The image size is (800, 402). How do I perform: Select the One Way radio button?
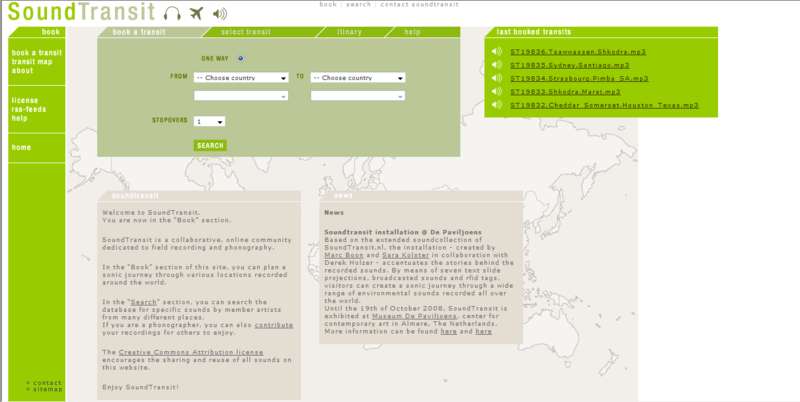pyautogui.click(x=241, y=59)
